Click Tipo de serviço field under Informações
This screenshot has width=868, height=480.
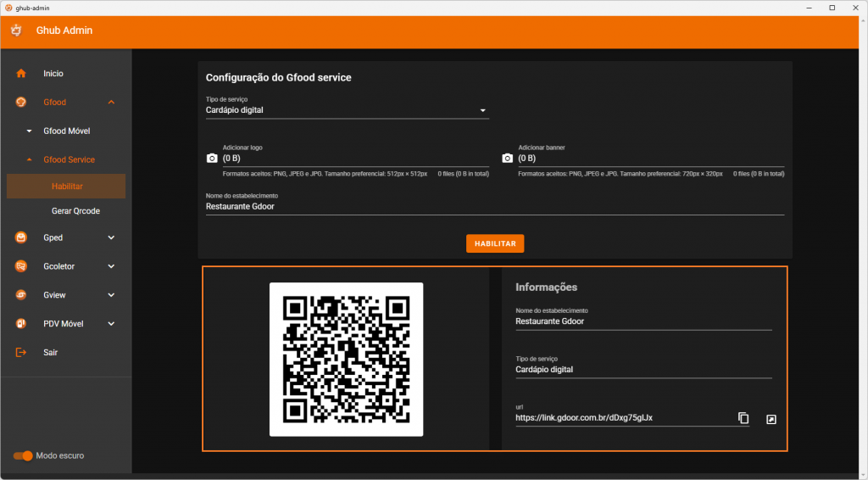(643, 369)
